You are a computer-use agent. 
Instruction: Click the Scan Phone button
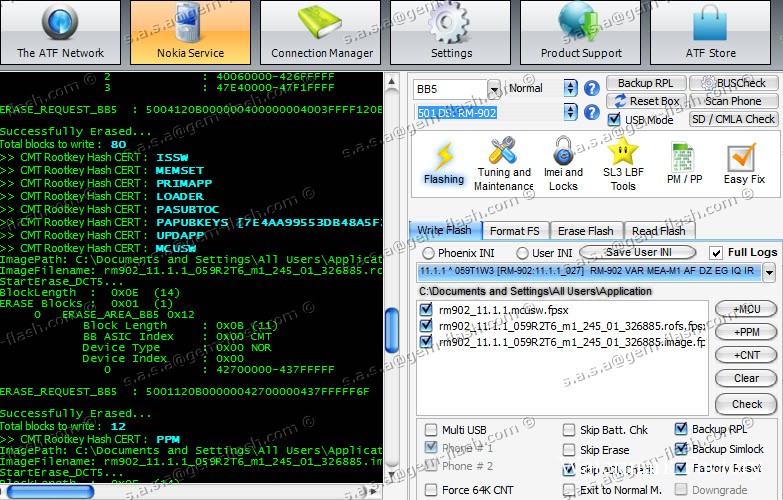tap(734, 101)
